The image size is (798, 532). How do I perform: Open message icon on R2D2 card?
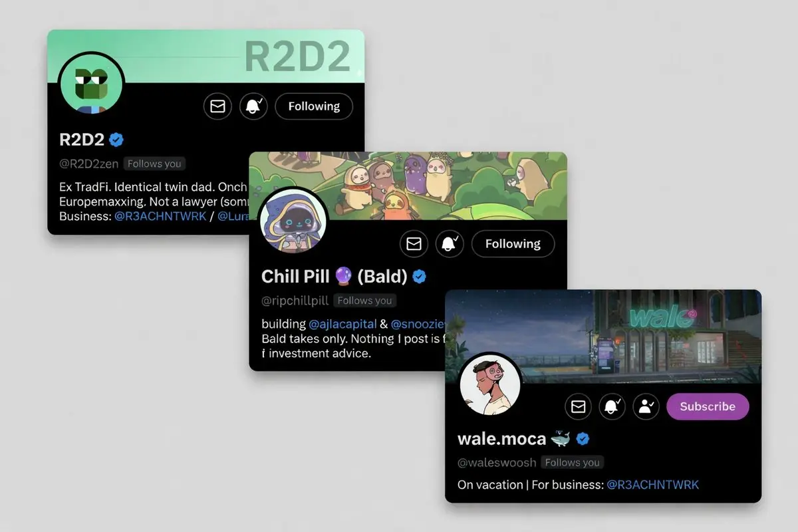point(217,106)
